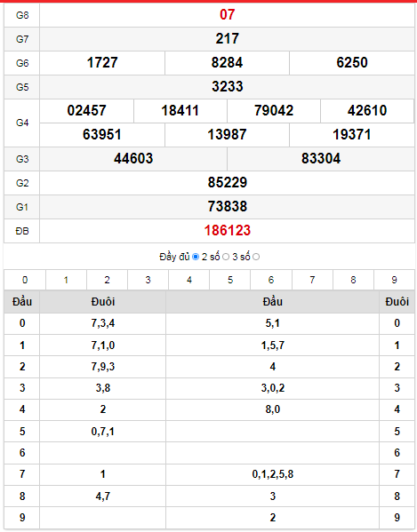Click head values '0,1,2,5,8' for tail 7
The image size is (417, 532).
tap(272, 474)
